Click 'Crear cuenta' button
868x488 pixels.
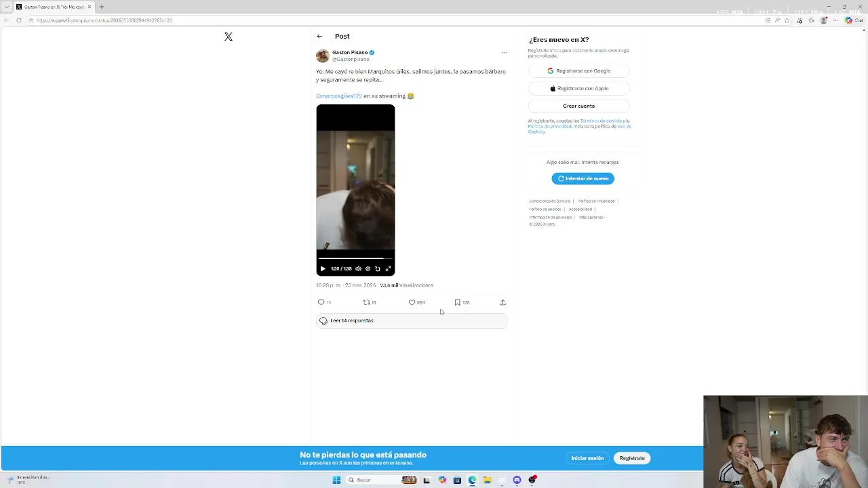click(579, 106)
